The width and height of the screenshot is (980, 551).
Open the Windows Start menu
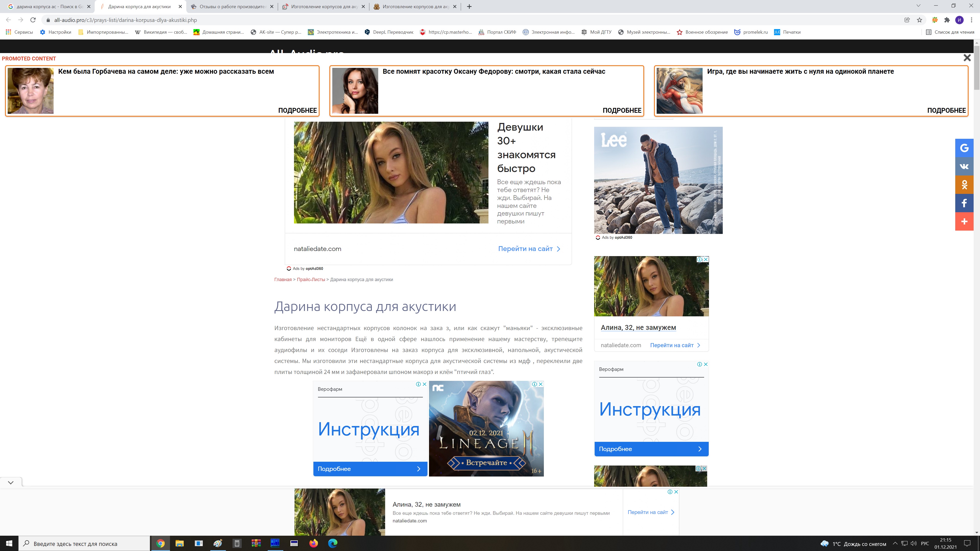pyautogui.click(x=9, y=543)
